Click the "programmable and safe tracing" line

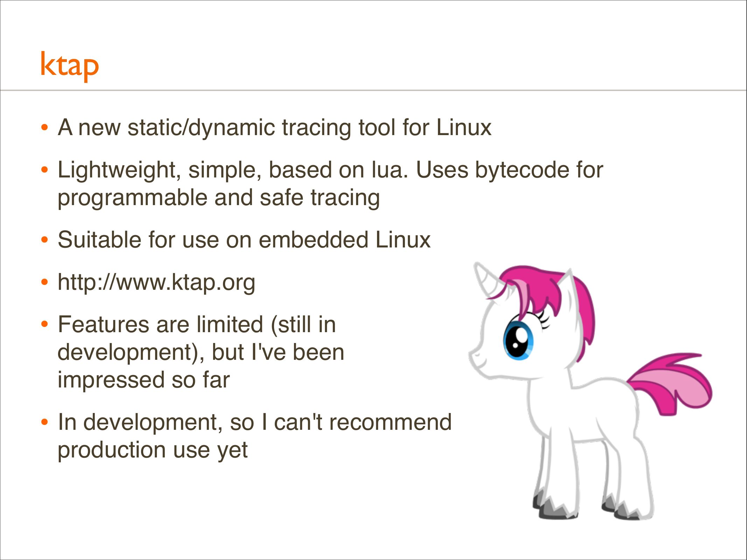[x=218, y=198]
